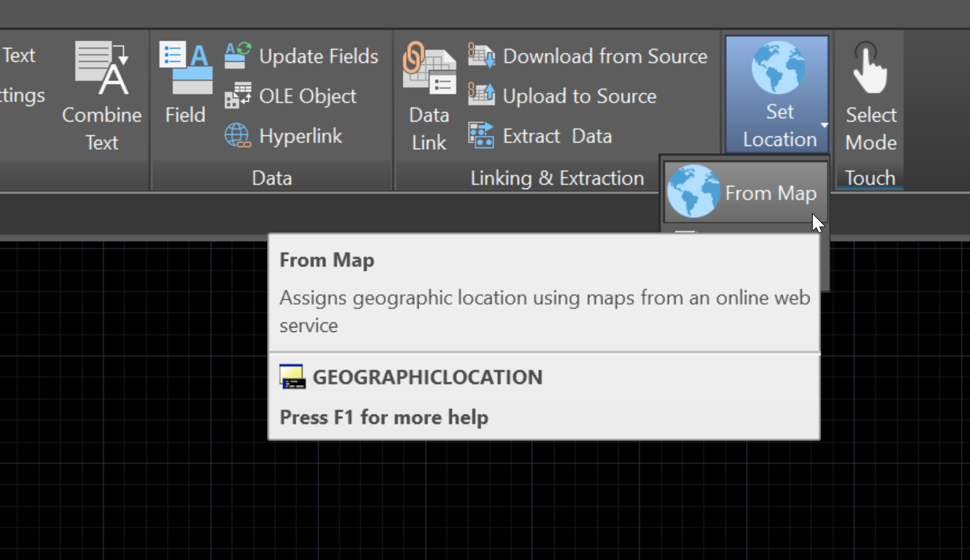Screen dimensions: 970x560
Task: Expand the Data panel title bar
Action: [x=272, y=178]
